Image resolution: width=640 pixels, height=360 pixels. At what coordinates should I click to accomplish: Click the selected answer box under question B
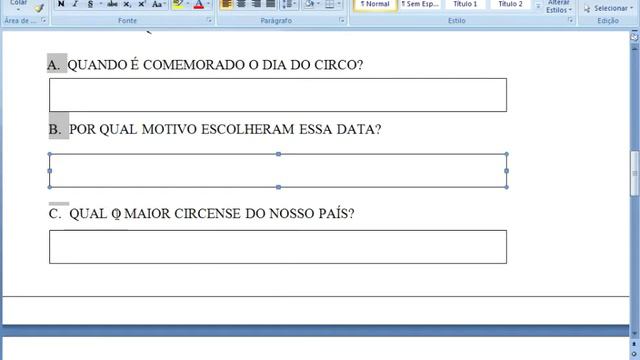point(278,171)
